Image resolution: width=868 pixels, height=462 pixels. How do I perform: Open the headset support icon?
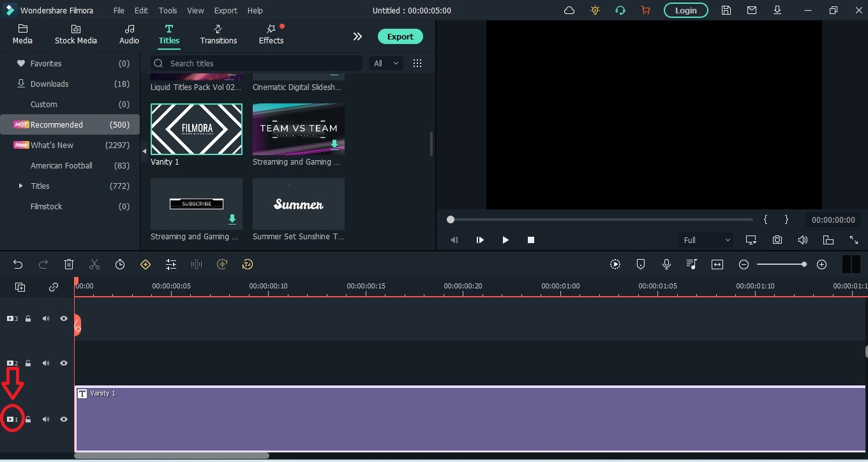(x=620, y=10)
